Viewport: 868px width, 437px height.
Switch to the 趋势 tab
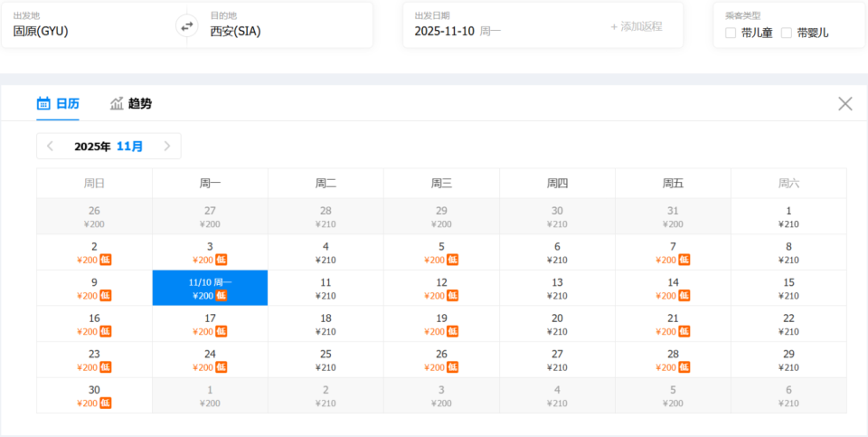[131, 103]
